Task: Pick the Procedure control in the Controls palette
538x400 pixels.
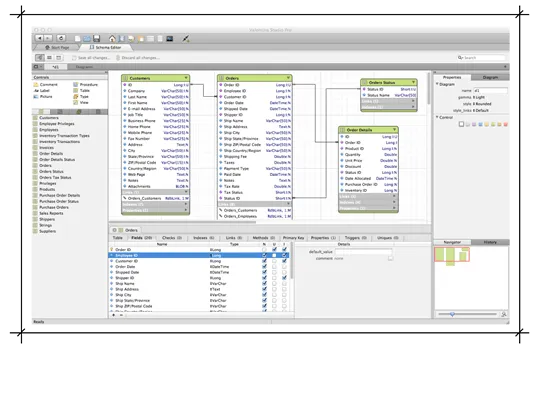Action: click(85, 84)
